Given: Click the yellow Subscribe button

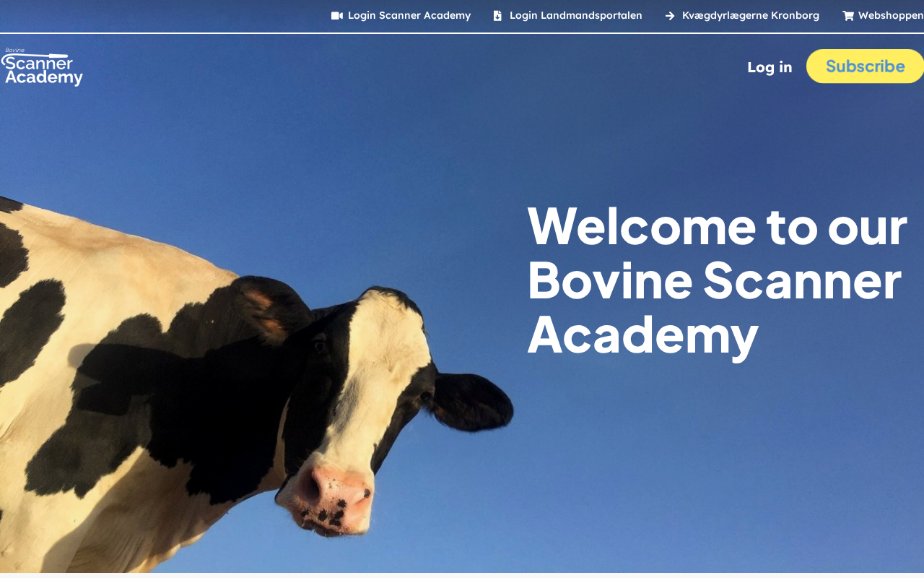Looking at the screenshot, I should pyautogui.click(x=865, y=66).
